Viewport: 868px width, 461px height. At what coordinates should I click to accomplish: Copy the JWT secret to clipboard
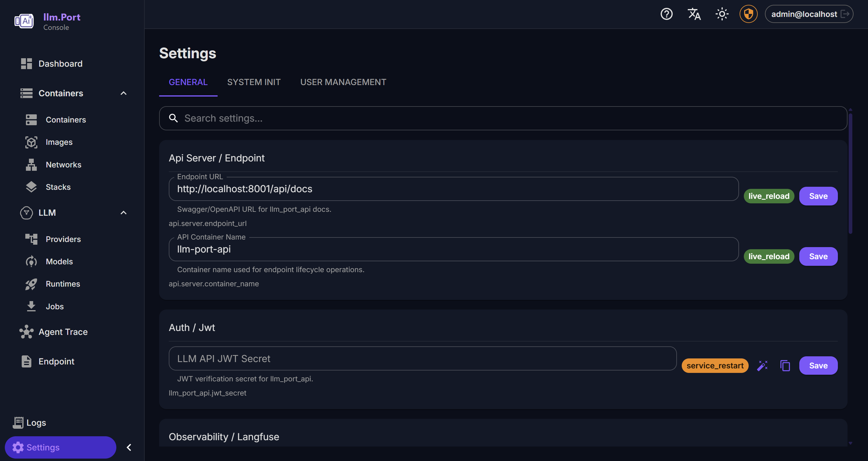(x=785, y=366)
